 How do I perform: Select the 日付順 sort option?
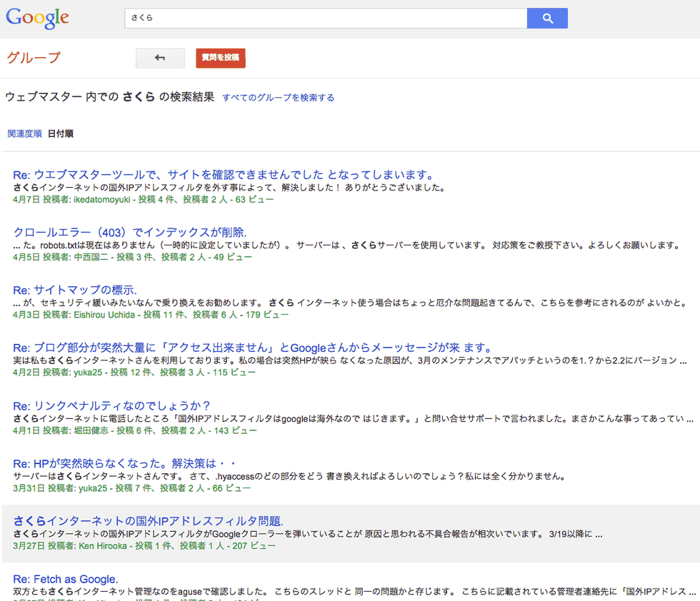tap(61, 133)
